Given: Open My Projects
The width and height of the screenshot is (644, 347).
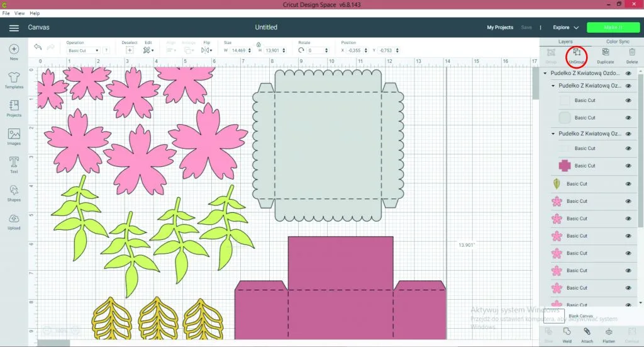Looking at the screenshot, I should pos(500,28).
